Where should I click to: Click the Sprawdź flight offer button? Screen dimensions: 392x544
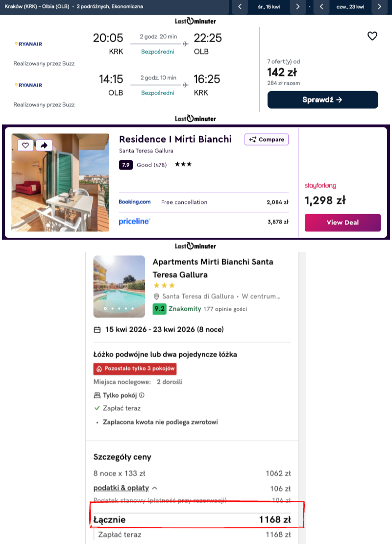[x=322, y=99]
